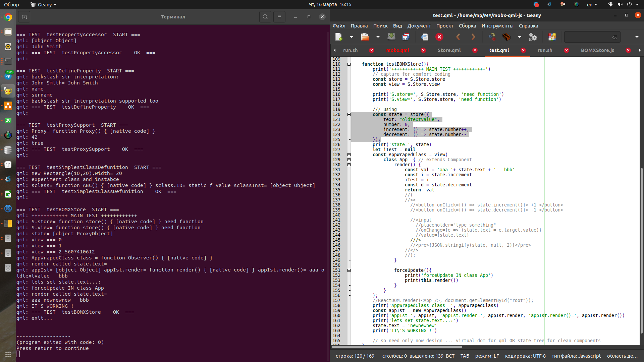Navigate back with left arrow icon

(x=458, y=37)
